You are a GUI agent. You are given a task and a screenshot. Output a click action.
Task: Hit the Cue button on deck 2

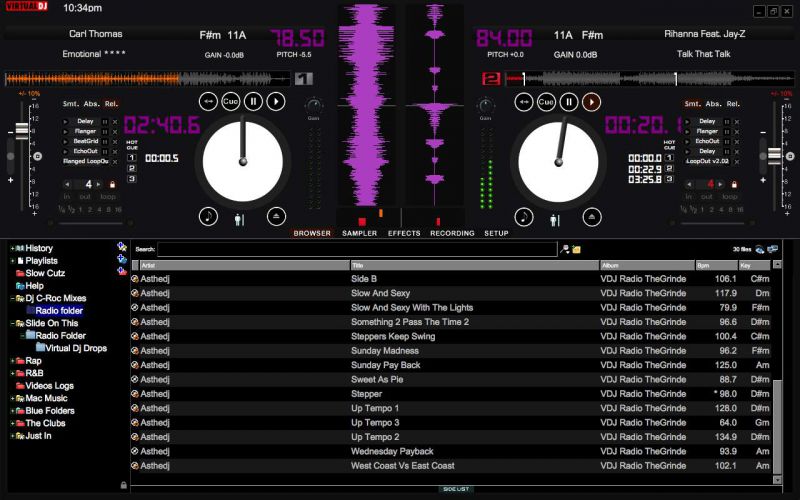coord(546,102)
